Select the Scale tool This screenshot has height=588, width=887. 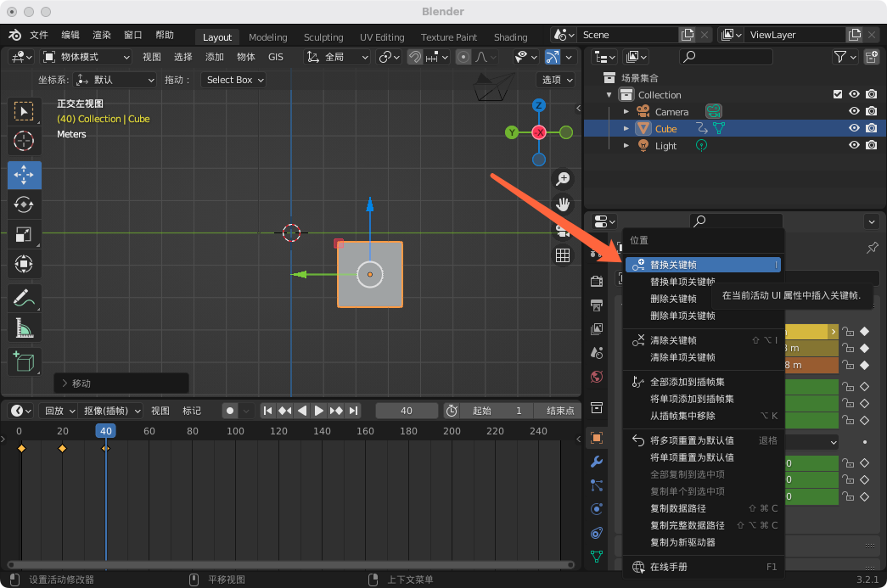pos(24,234)
